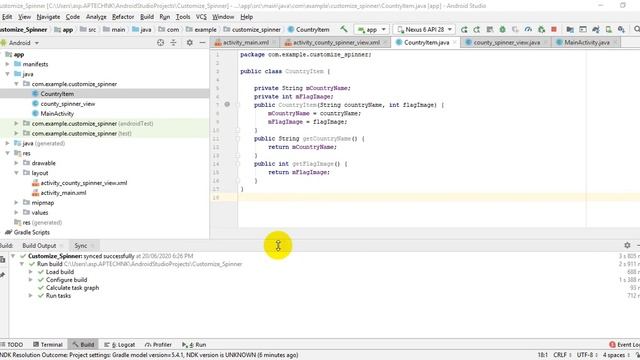Toggle the Build tool window button

click(83, 344)
